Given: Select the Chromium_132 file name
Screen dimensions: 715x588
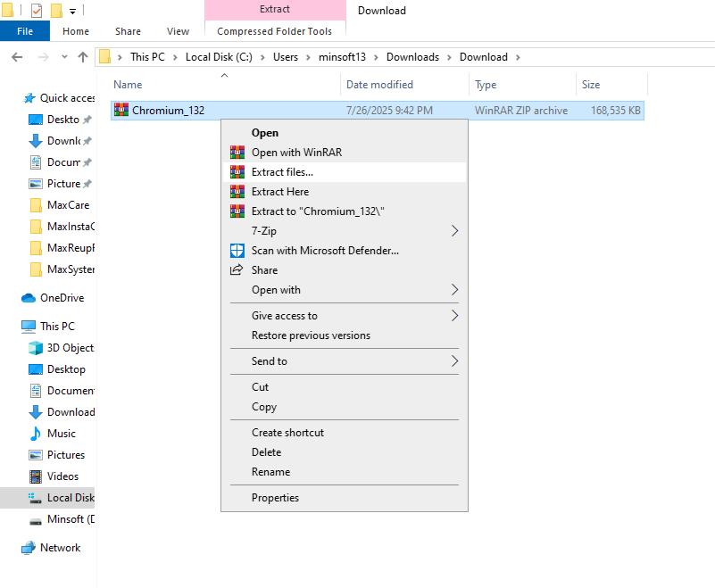Looking at the screenshot, I should click(x=169, y=111).
